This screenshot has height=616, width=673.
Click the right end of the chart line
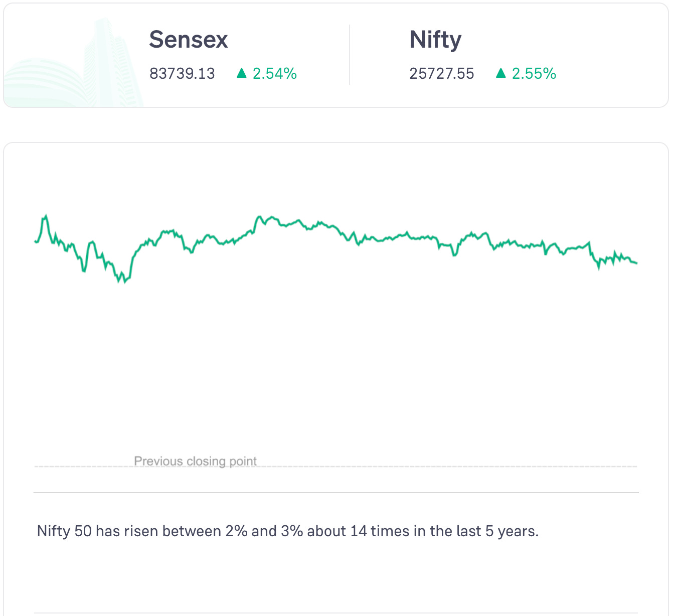coord(636,263)
